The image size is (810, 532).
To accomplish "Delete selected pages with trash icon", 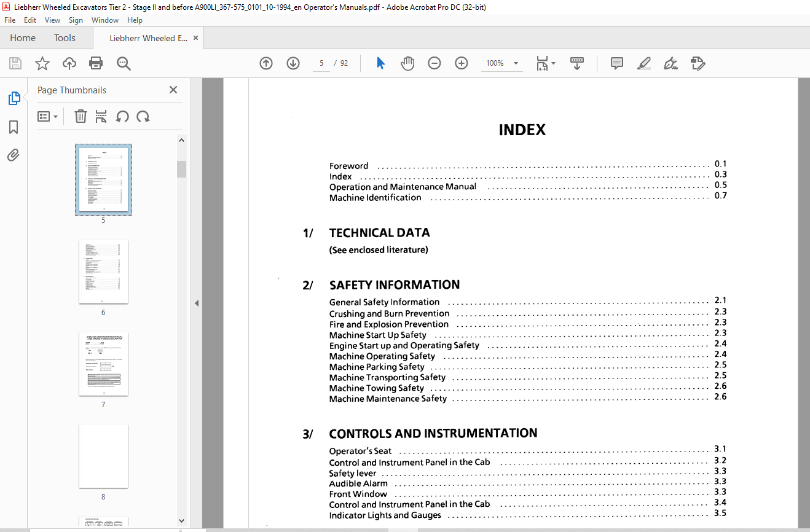I will [81, 116].
